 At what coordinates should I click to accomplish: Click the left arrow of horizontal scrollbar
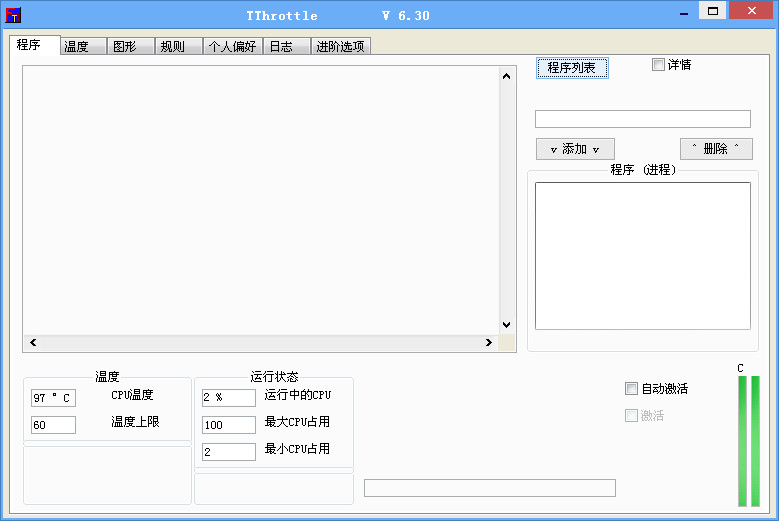click(33, 342)
